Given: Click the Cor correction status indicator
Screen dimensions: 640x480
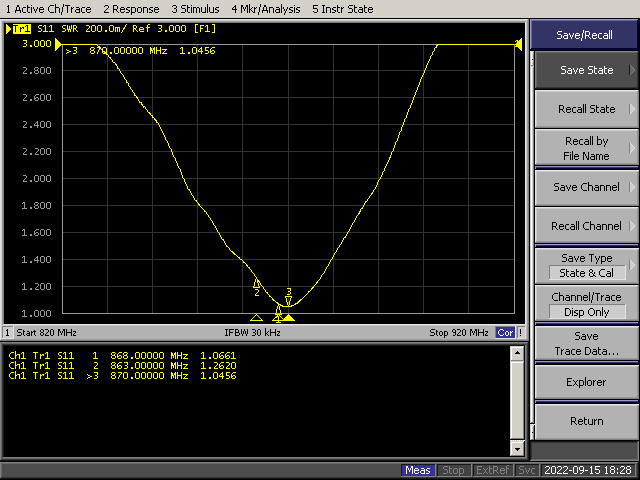Looking at the screenshot, I should (505, 333).
